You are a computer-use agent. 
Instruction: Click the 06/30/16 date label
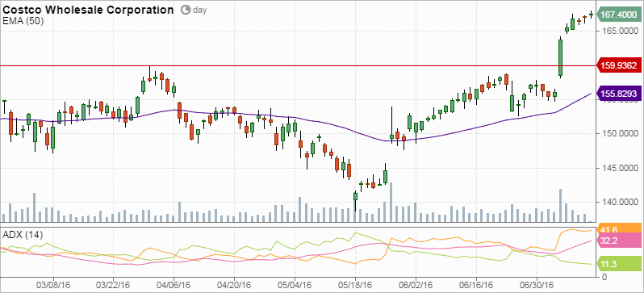tap(537, 284)
